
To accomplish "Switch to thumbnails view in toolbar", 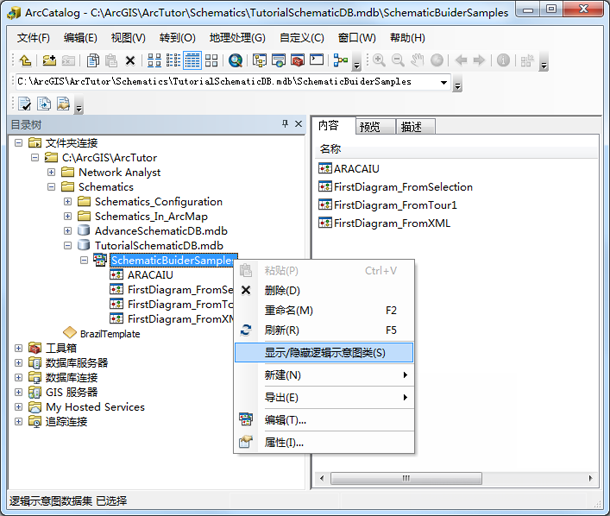I will coord(210,60).
